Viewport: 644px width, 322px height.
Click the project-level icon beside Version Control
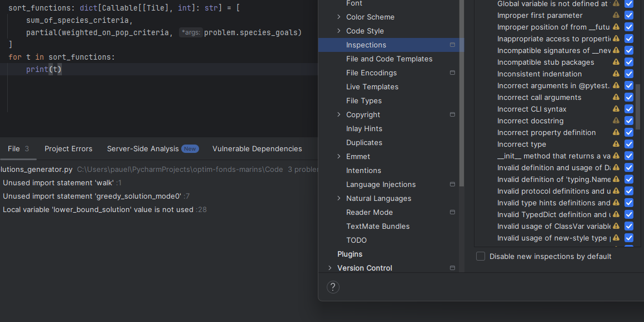coord(452,268)
